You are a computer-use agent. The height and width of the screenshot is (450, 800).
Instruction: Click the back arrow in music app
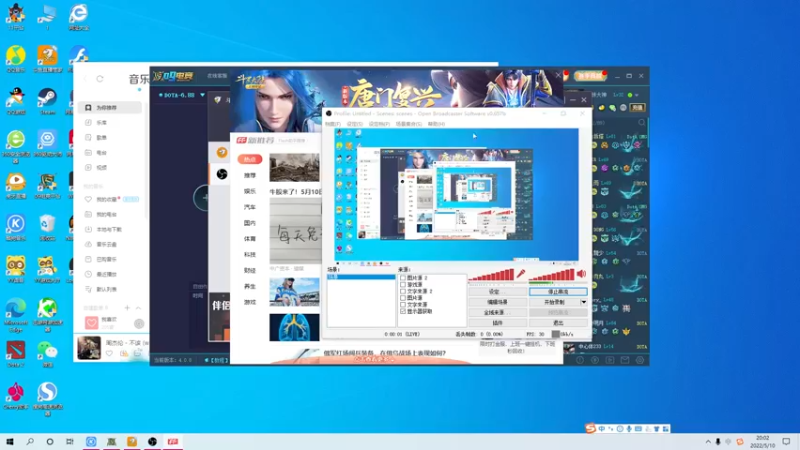click(x=85, y=79)
